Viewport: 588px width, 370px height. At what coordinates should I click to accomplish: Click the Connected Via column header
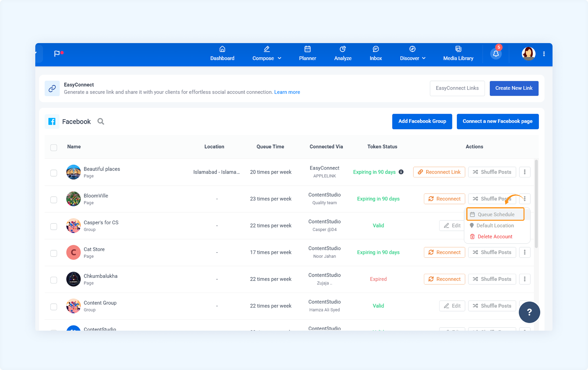[326, 147]
